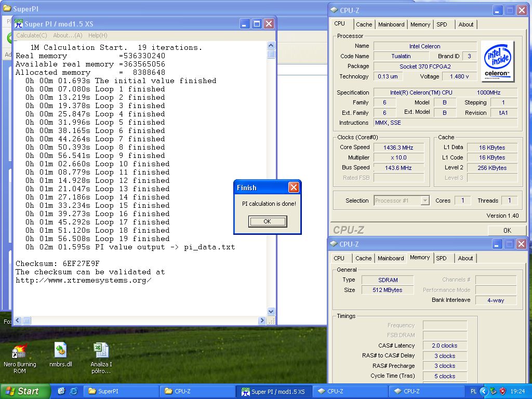Minimize the Super PI window
The width and height of the screenshot is (532, 399).
[245, 24]
